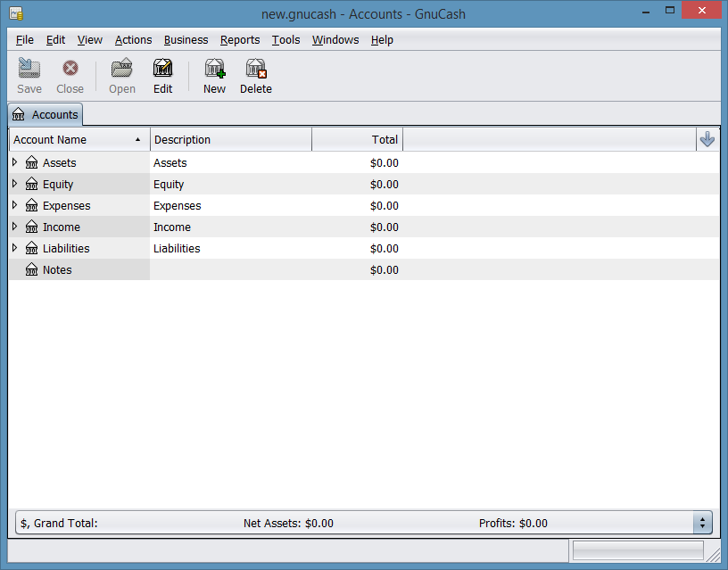
Task: Open the View menu
Action: click(89, 40)
